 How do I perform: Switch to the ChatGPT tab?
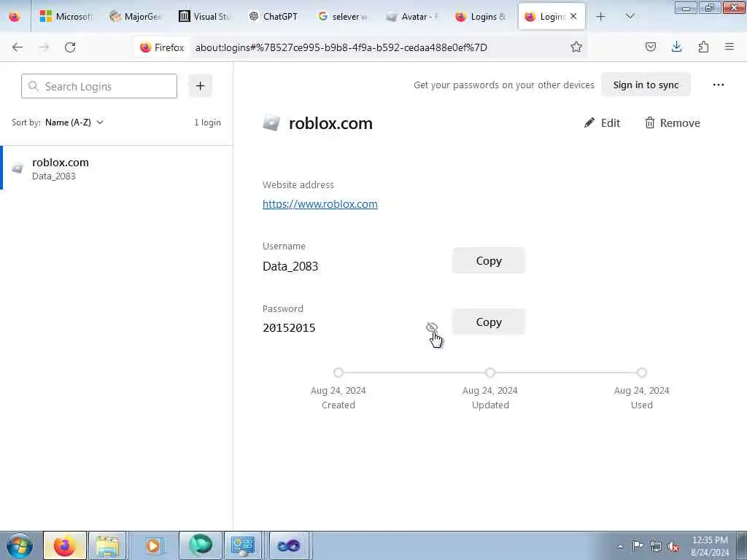coord(274,17)
